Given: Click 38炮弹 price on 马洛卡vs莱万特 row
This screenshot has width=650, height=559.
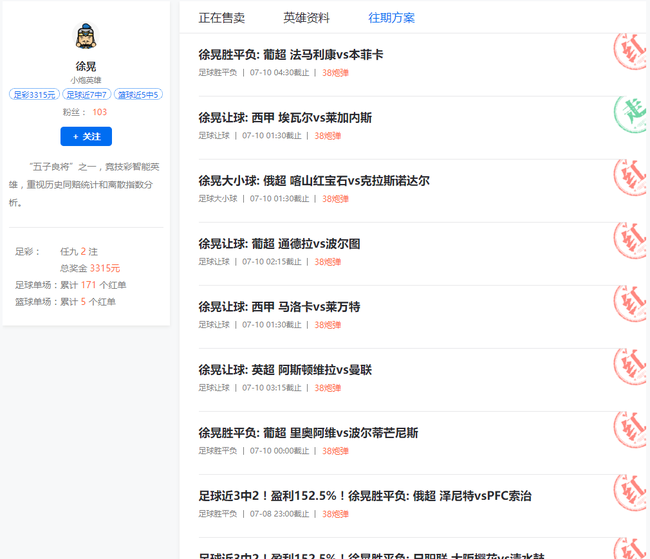Looking at the screenshot, I should (x=327, y=325).
